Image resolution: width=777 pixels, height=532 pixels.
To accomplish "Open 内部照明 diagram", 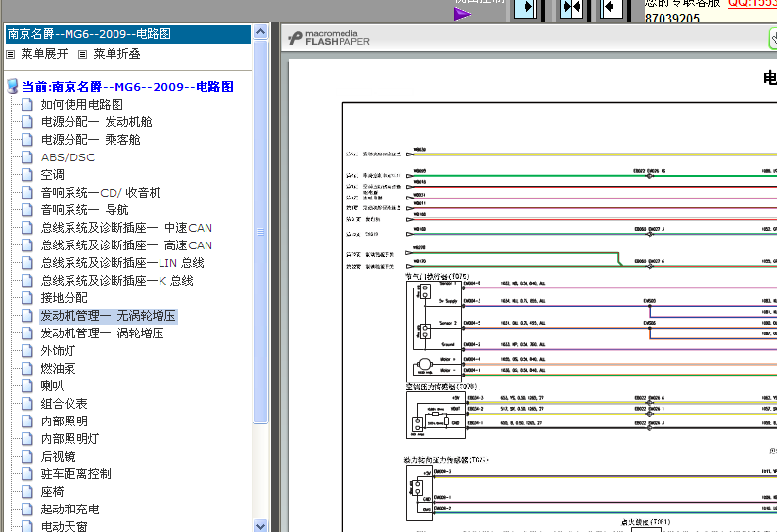I will click(64, 421).
